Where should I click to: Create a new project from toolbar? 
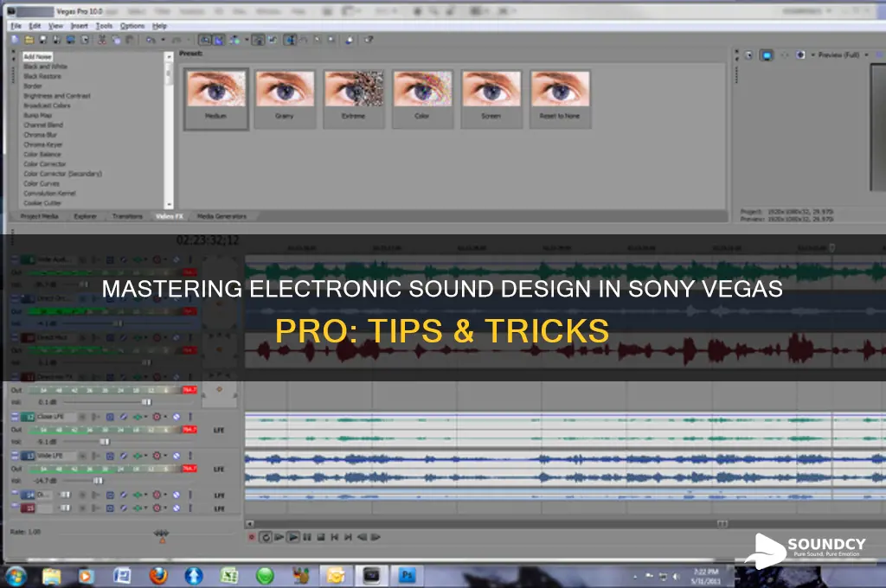click(16, 40)
